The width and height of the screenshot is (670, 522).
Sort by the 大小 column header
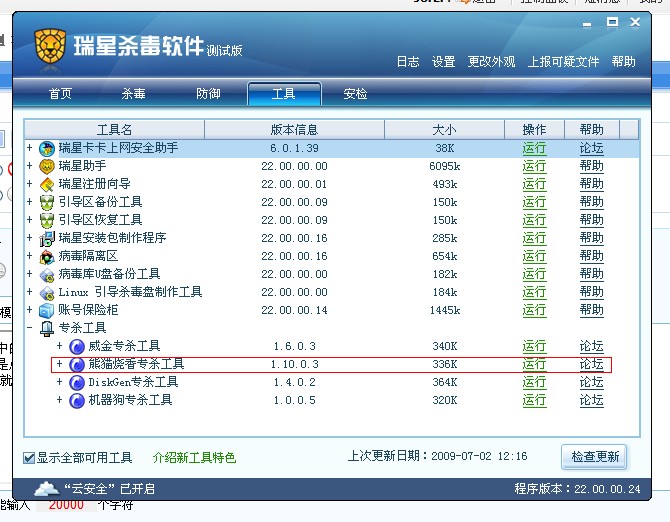pyautogui.click(x=444, y=129)
